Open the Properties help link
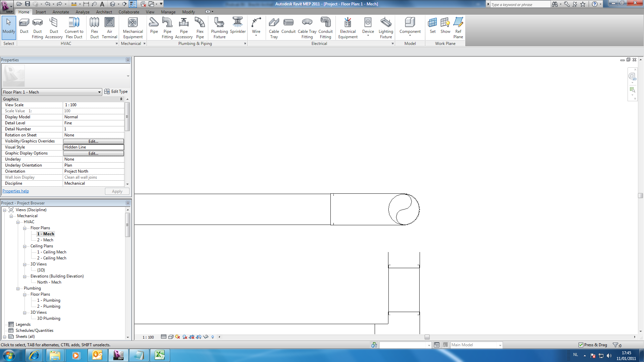The height and width of the screenshot is (362, 644). pos(15,191)
